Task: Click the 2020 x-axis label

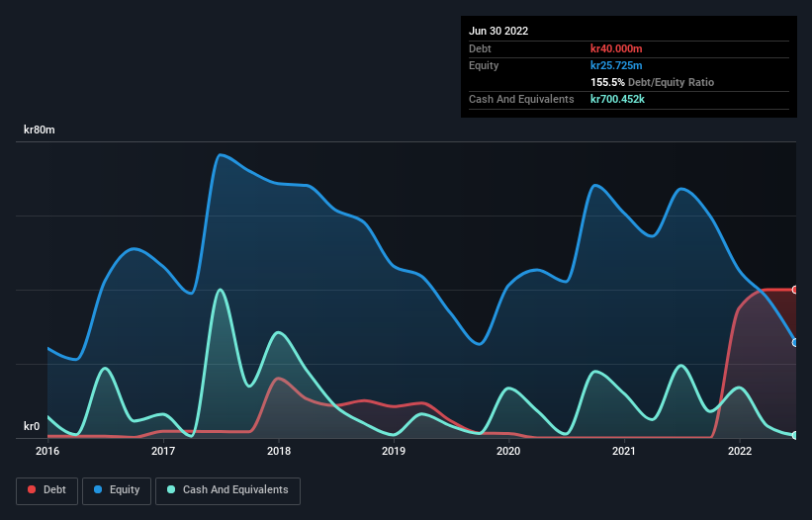Action: [x=508, y=451]
